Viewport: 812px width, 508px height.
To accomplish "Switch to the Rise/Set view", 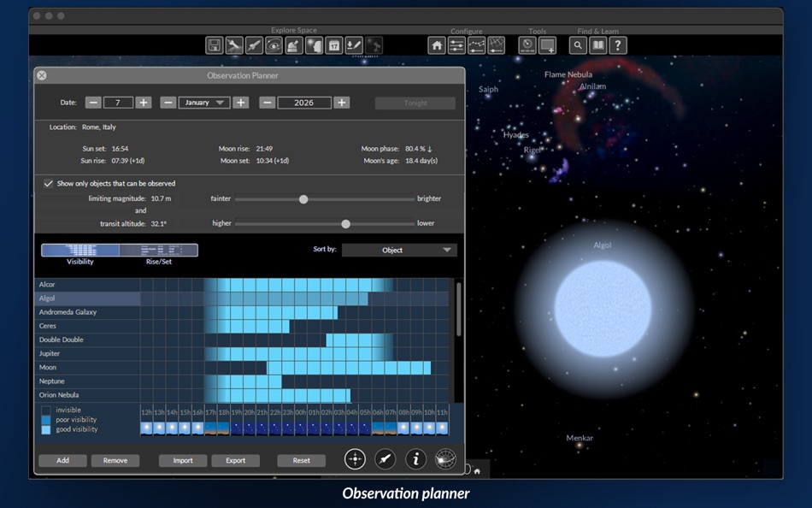I will [x=158, y=251].
